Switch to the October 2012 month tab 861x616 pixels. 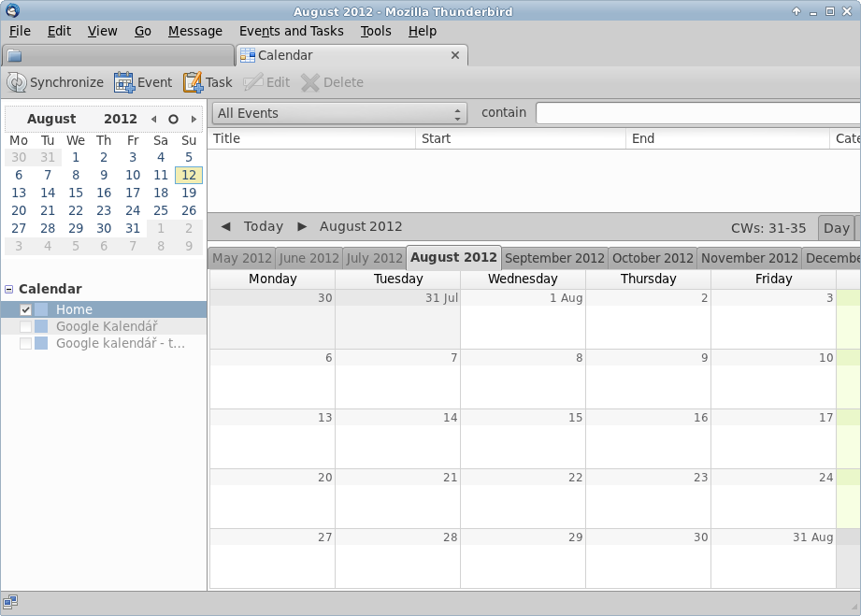click(653, 258)
